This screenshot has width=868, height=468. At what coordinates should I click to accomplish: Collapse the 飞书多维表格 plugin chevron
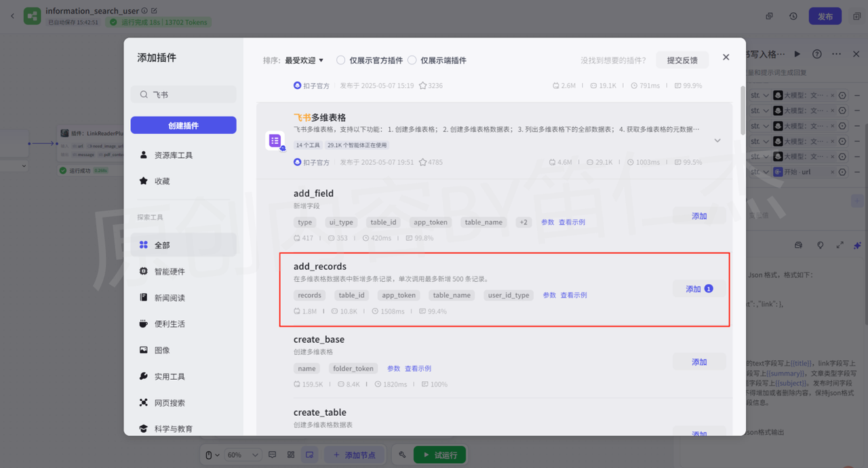point(717,140)
